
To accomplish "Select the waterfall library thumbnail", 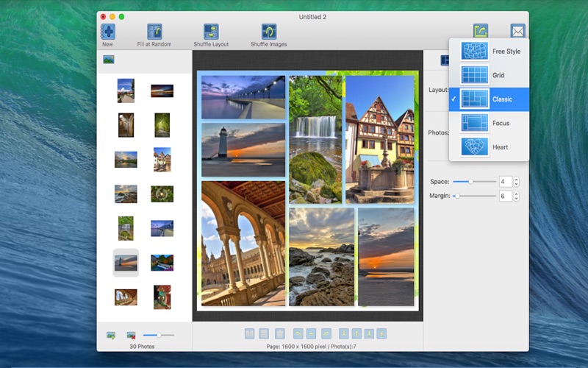I will click(x=126, y=228).
